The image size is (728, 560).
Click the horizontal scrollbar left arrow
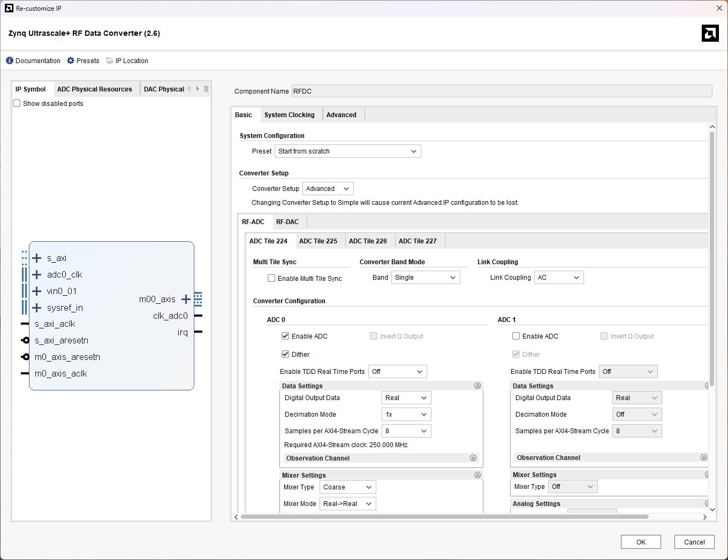point(236,517)
